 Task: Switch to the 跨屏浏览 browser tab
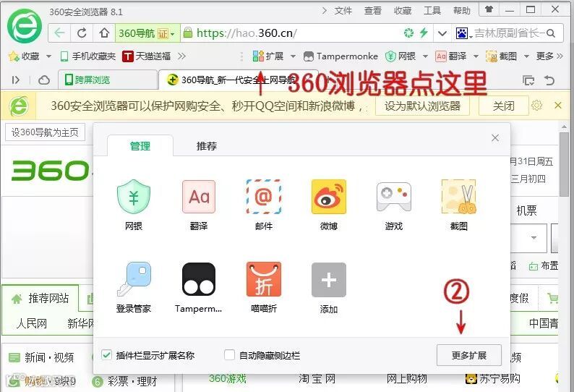[x=108, y=80]
